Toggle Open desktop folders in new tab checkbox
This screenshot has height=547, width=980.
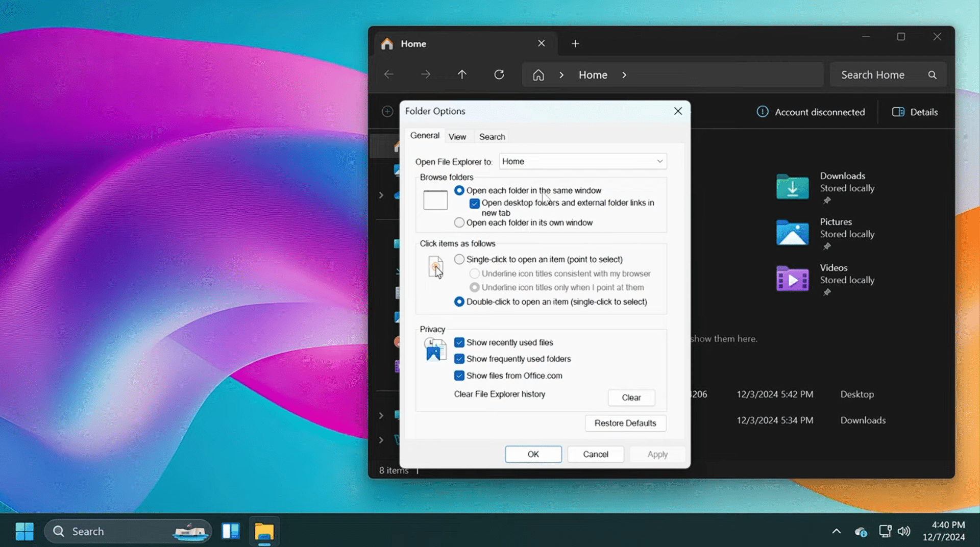point(475,203)
